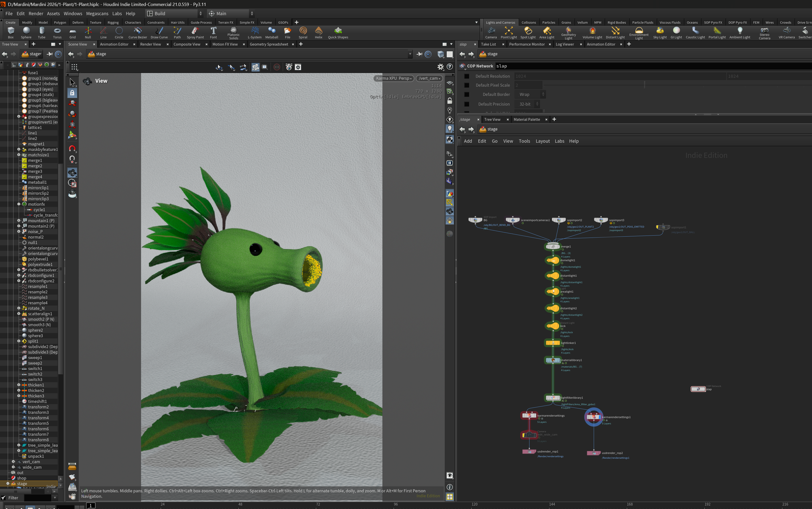Toggle the Default Border parameter checkbox
The height and width of the screenshot is (509, 812).
click(466, 95)
